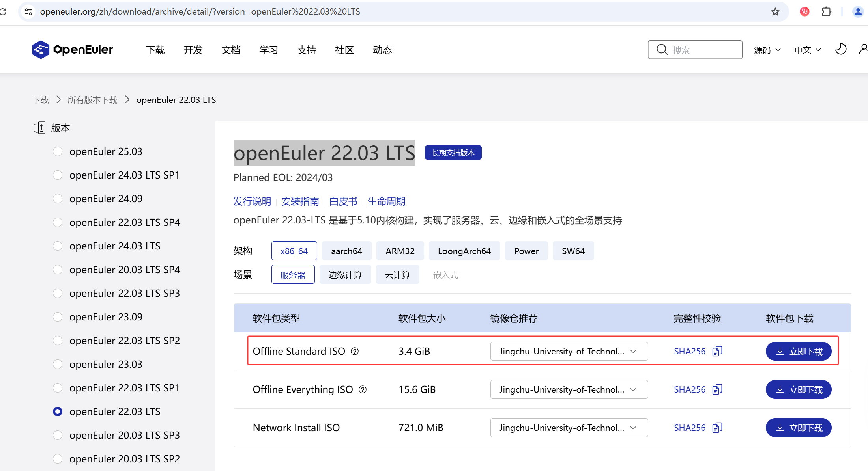Click help icon beside Offline Everything ISO
868x471 pixels.
(x=363, y=389)
